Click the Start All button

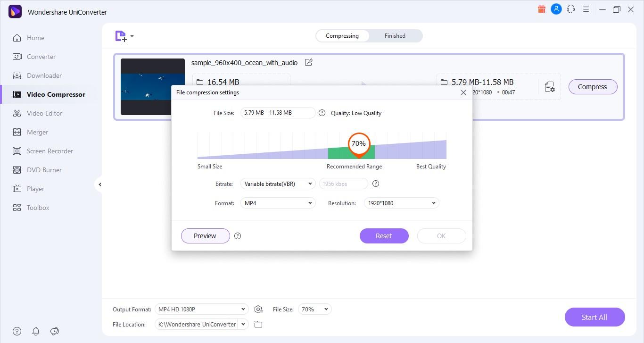point(594,317)
